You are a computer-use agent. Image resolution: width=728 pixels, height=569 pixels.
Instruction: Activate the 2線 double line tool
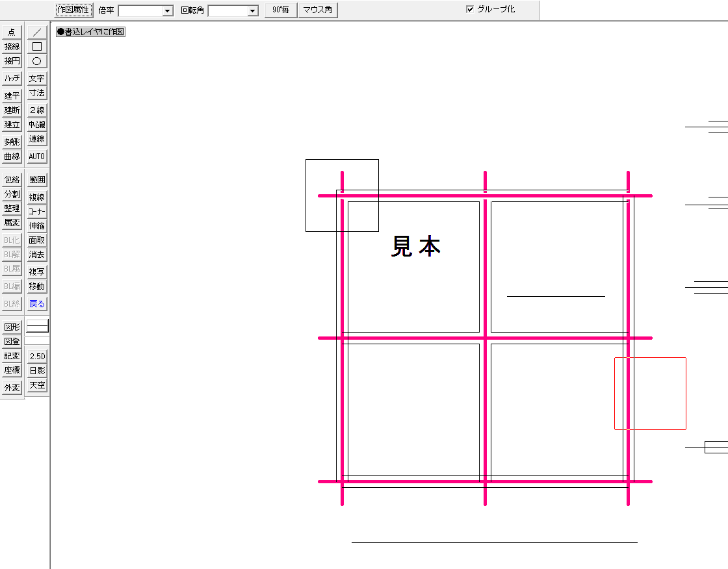click(37, 110)
